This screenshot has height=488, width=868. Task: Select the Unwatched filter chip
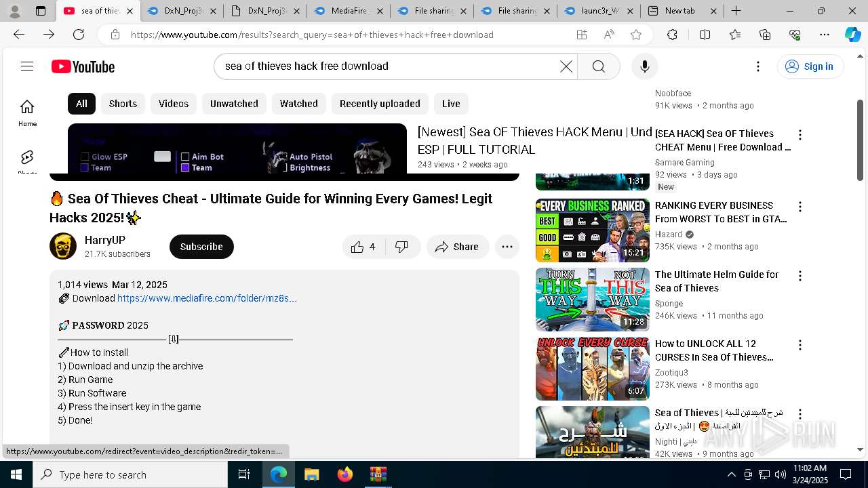234,104
